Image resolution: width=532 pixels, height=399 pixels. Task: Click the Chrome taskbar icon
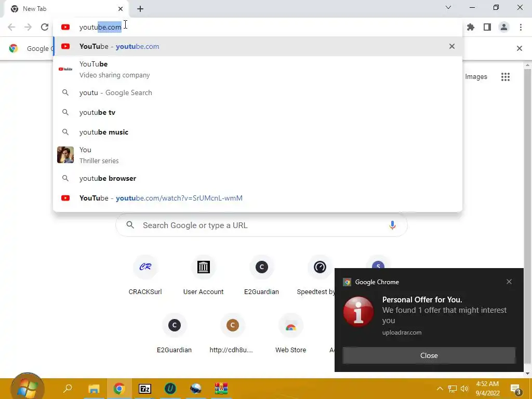(x=119, y=389)
